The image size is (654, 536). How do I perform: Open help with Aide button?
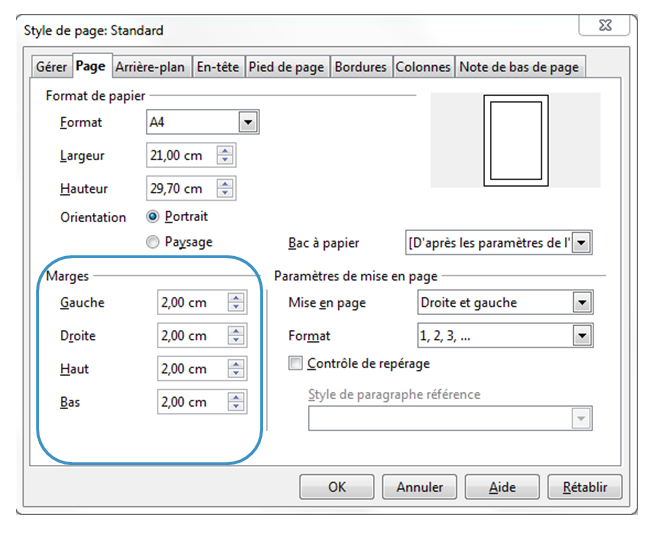tap(502, 487)
